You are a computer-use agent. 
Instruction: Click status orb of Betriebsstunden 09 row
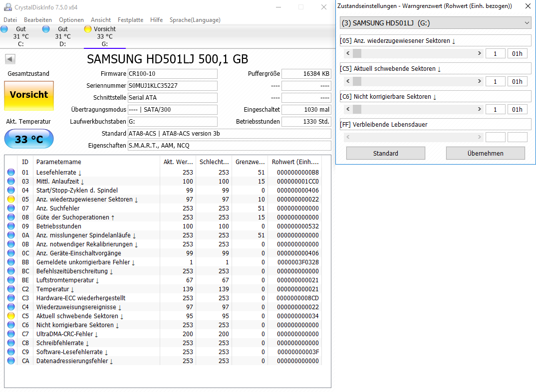(11, 226)
